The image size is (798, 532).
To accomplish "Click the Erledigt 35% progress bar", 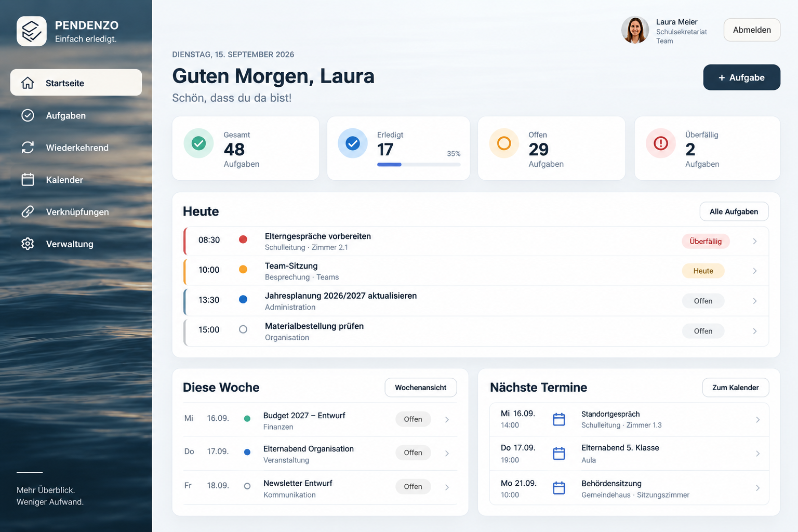I will pos(419,165).
